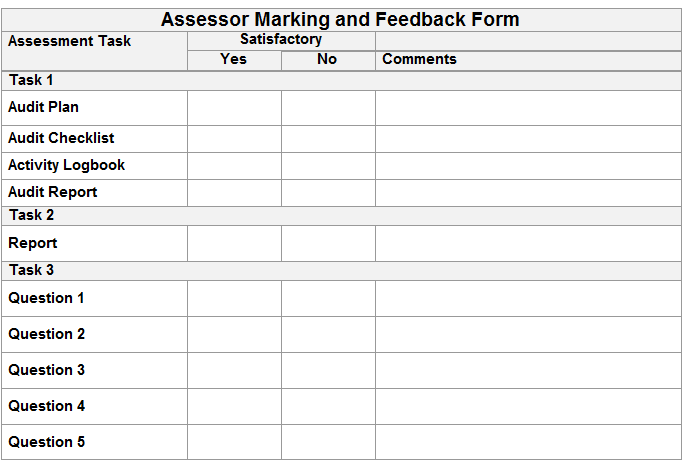The image size is (691, 467).
Task: Click the No cell for Audit Plan
Action: pos(328,108)
